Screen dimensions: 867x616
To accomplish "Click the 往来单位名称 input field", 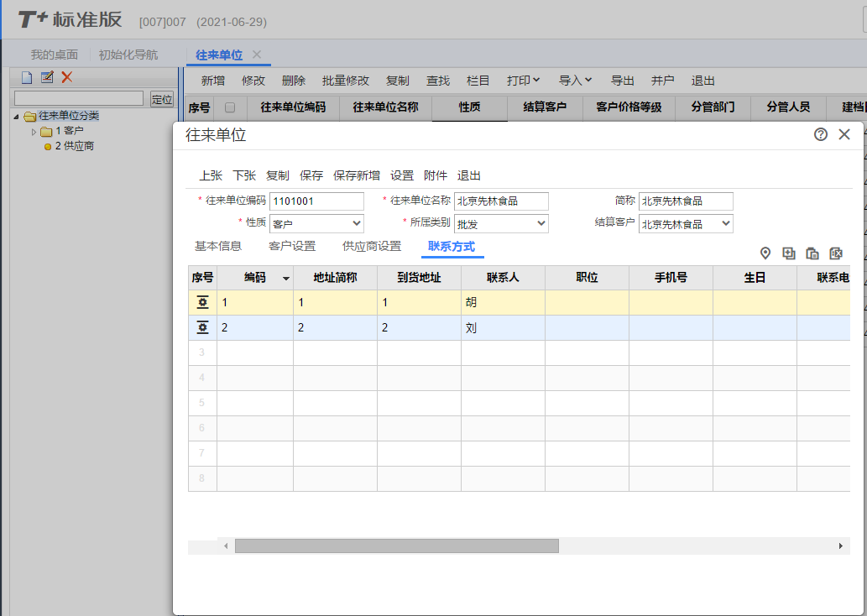I will coord(502,201).
